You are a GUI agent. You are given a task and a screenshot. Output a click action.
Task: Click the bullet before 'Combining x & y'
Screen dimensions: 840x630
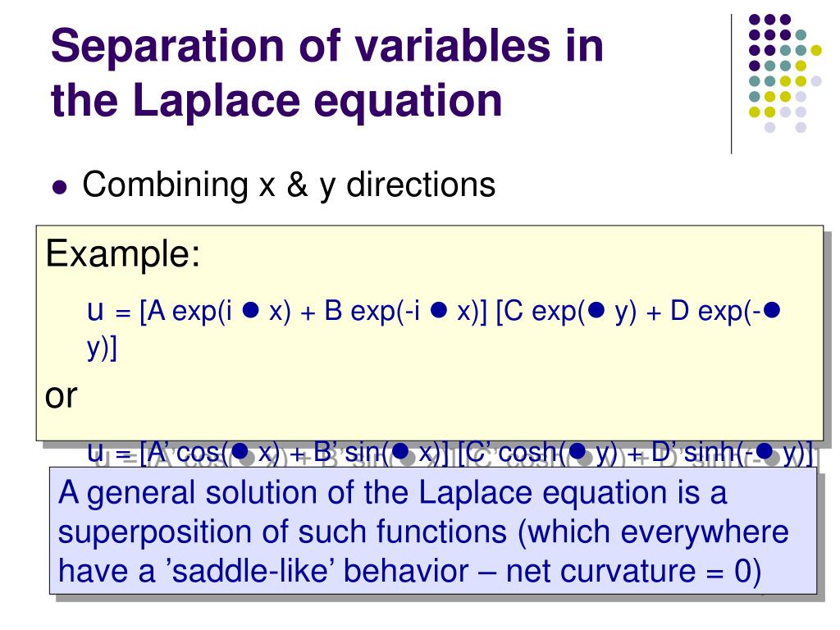60,188
